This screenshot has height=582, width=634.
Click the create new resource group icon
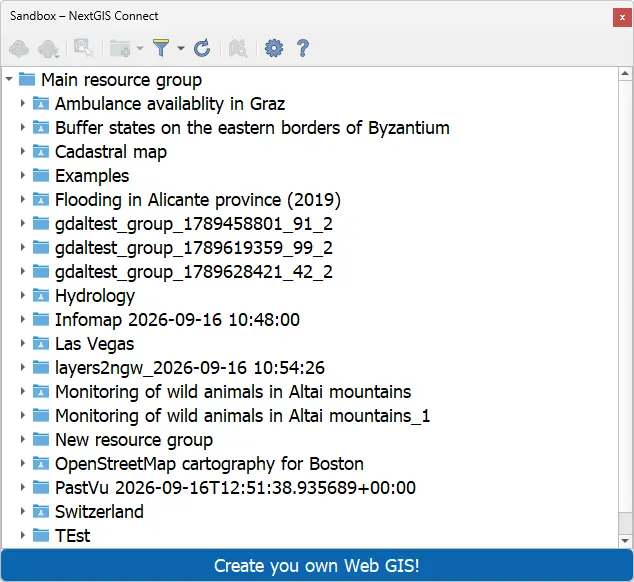point(120,49)
